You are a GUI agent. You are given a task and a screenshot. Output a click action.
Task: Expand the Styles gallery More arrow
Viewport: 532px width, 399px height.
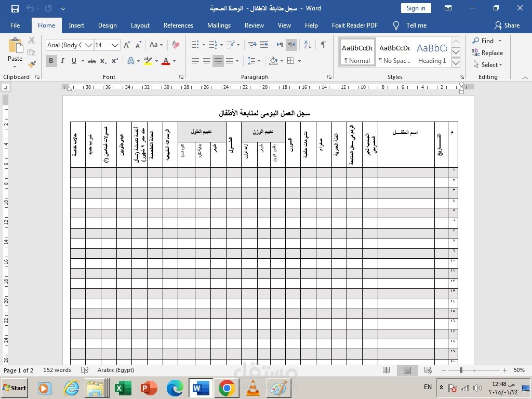[456, 63]
